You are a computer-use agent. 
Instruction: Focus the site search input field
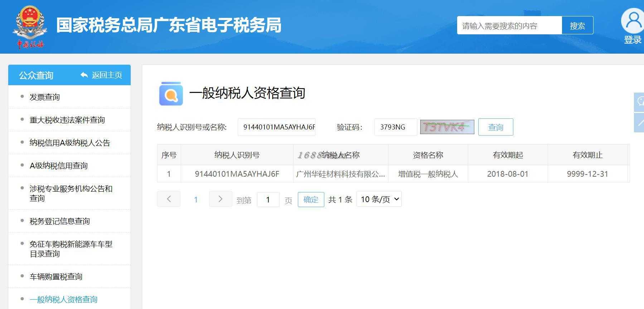click(x=509, y=25)
